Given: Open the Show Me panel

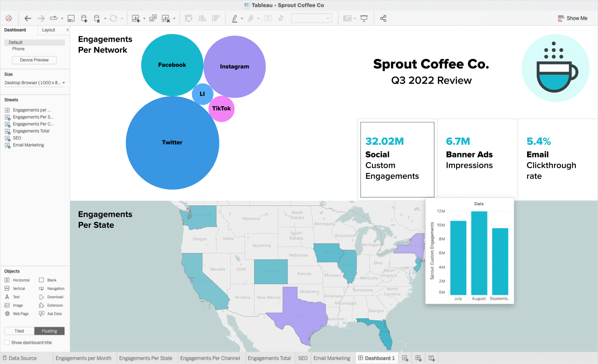Looking at the screenshot, I should pos(572,18).
